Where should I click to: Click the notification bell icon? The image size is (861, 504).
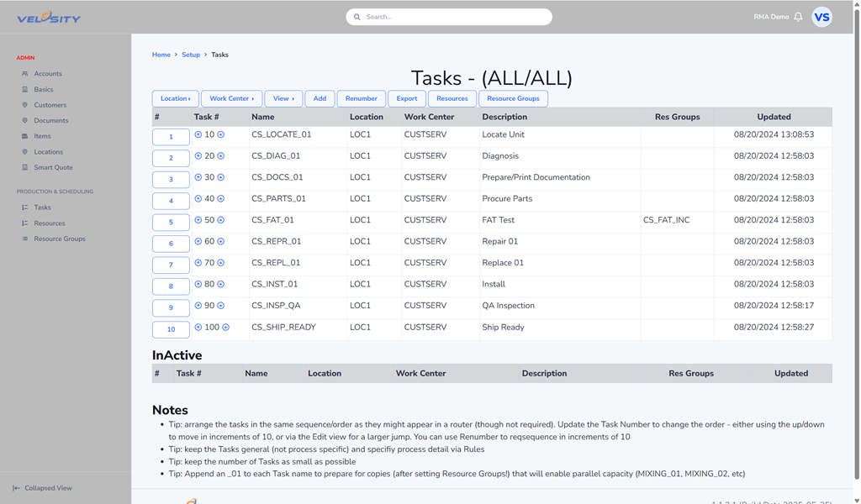[x=798, y=17]
